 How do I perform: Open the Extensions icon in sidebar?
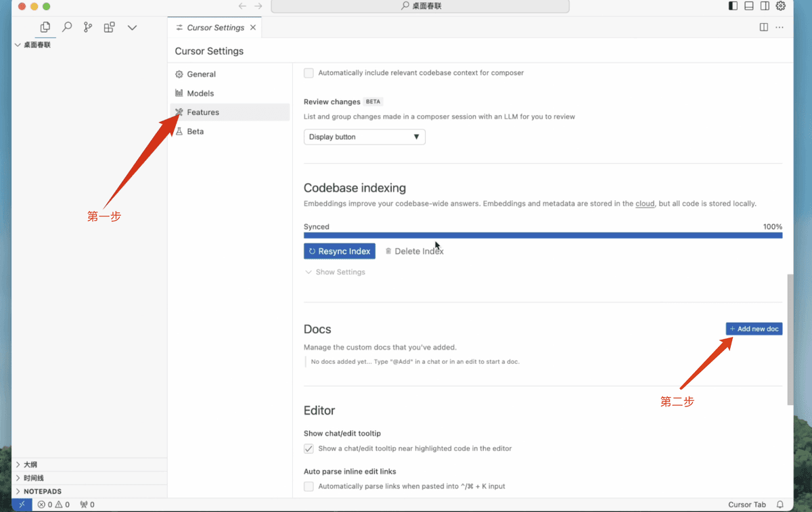[109, 28]
